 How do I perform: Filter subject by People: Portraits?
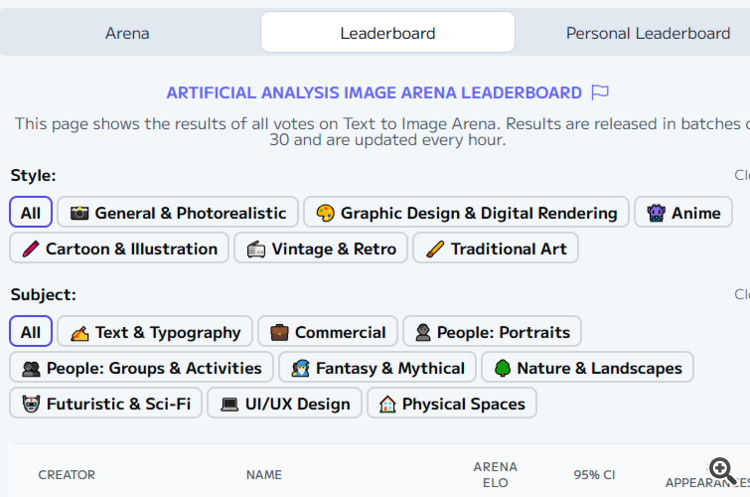click(492, 332)
